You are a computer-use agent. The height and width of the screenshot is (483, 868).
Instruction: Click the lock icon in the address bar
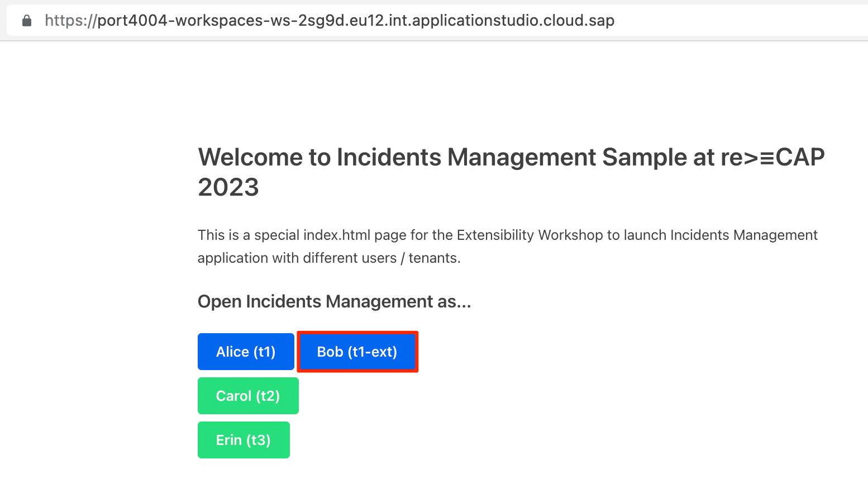tap(27, 21)
